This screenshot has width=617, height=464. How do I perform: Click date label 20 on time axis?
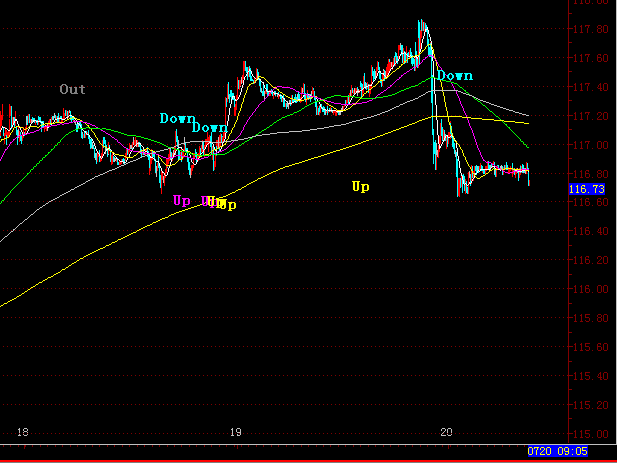[x=446, y=433]
